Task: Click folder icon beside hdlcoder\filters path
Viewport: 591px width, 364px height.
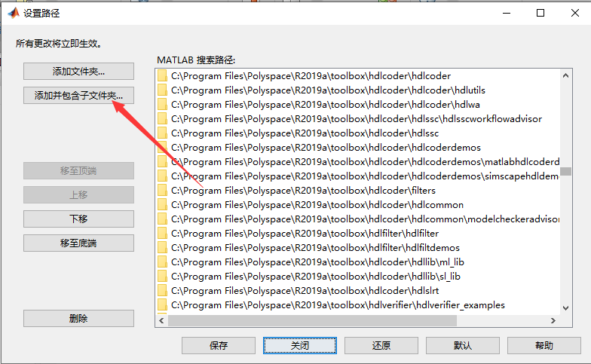Action: (163, 190)
